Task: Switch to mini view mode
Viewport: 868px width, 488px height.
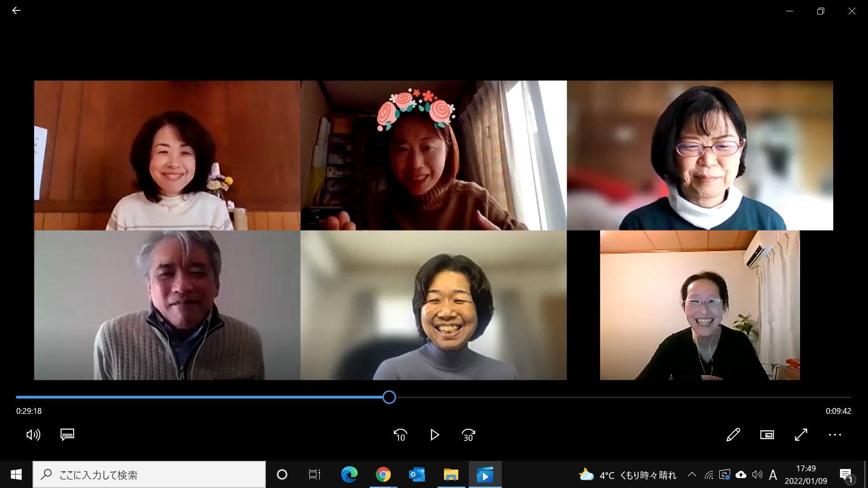Action: pyautogui.click(x=767, y=435)
